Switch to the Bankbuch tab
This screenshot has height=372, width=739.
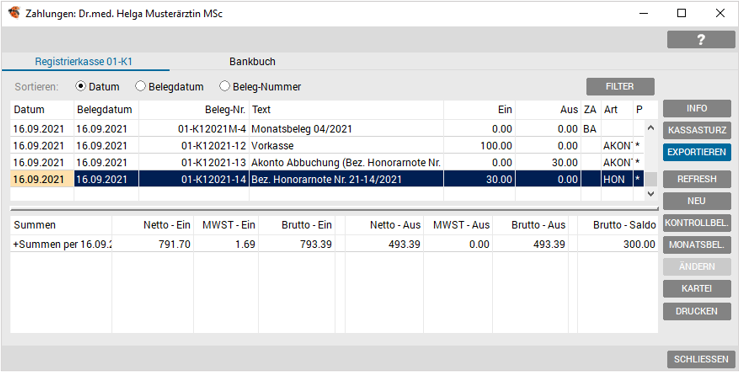(252, 62)
